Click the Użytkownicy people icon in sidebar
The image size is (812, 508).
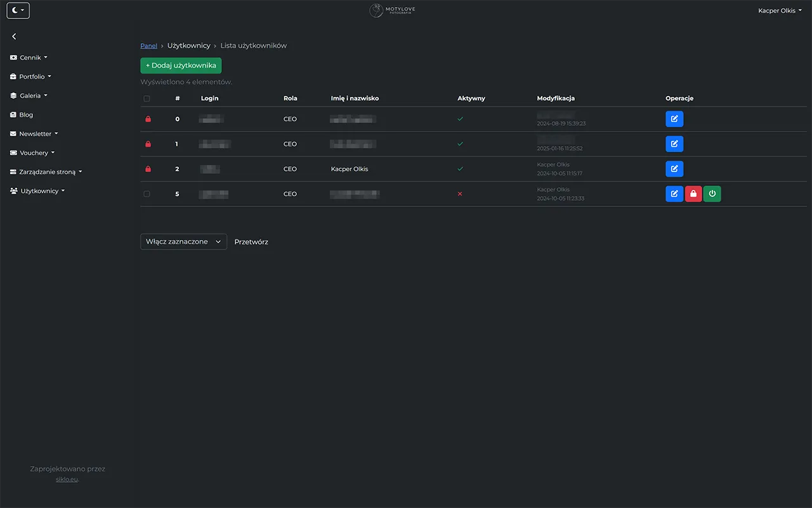(x=13, y=190)
